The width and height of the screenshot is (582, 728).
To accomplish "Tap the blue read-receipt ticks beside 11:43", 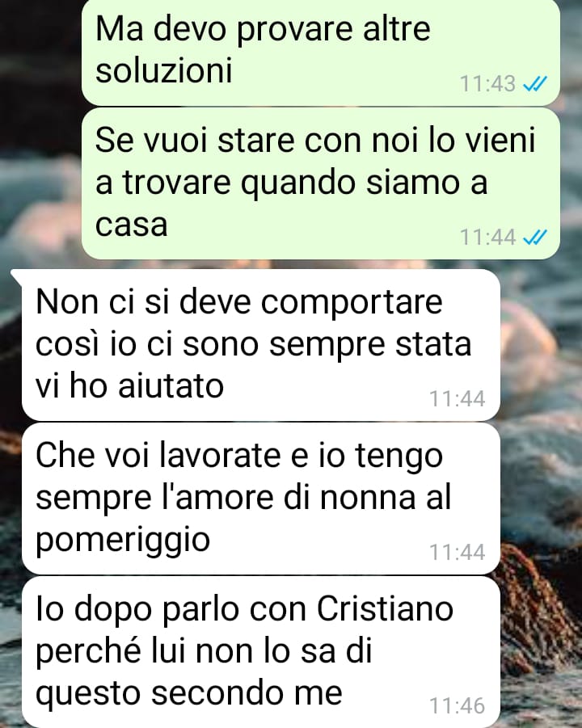I will (x=535, y=84).
